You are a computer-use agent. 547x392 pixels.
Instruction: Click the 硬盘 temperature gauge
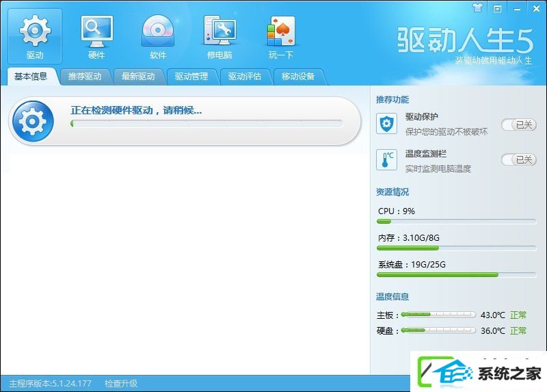tap(438, 330)
